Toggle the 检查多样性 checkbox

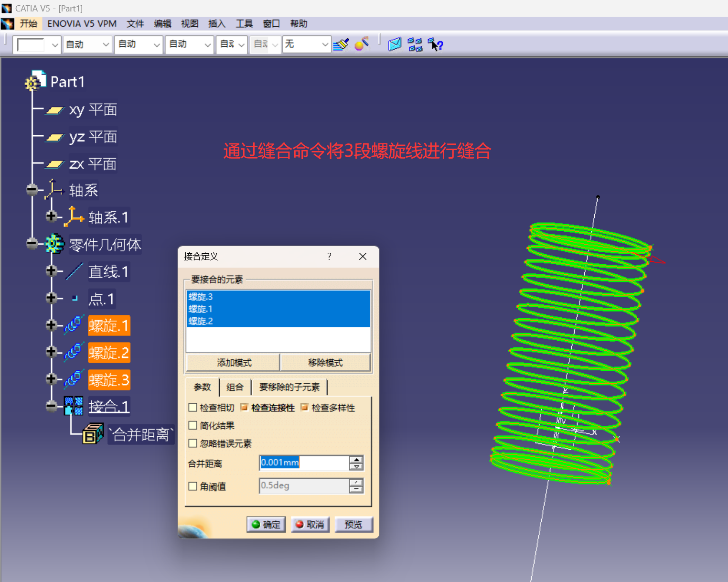coord(304,407)
